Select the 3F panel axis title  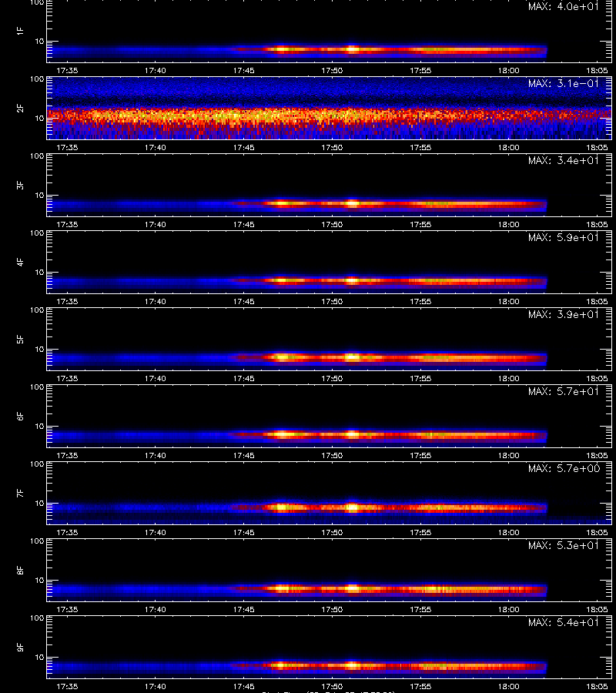20,185
